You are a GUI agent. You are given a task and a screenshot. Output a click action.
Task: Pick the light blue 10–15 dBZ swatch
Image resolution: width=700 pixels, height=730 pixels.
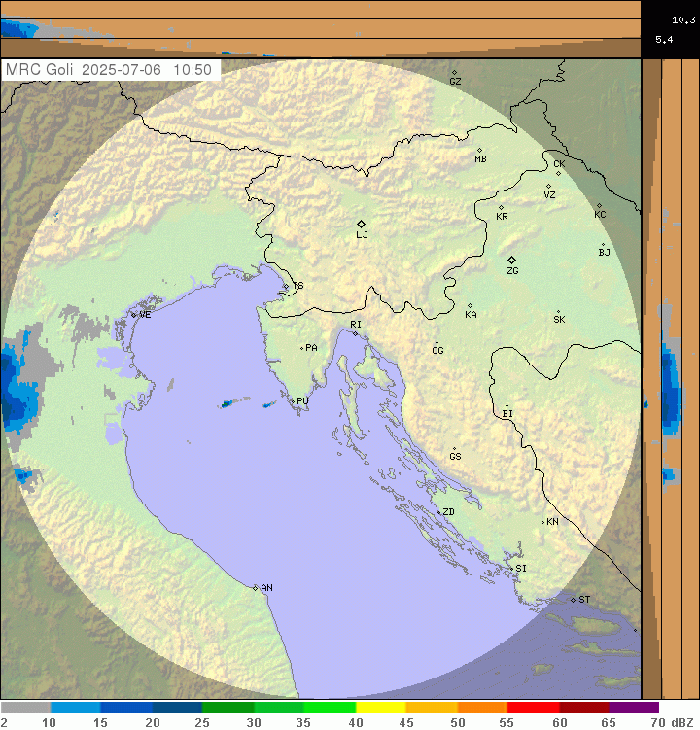76,708
